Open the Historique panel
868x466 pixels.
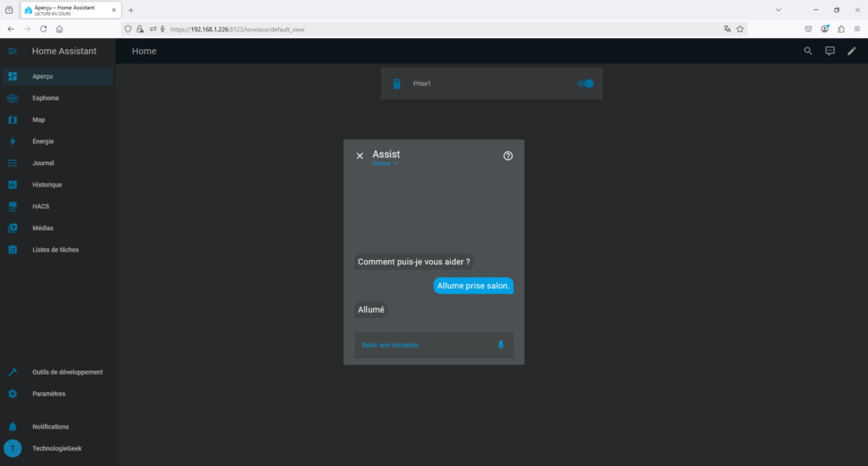click(x=58, y=185)
